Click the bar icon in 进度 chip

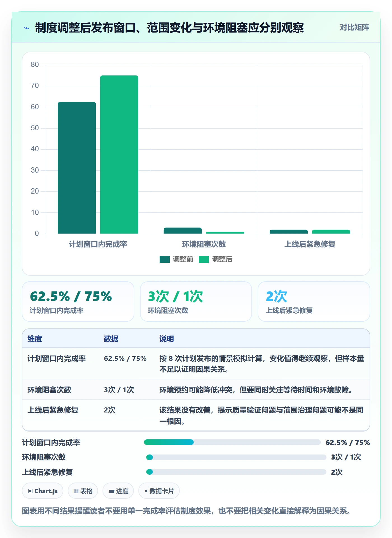(111, 491)
